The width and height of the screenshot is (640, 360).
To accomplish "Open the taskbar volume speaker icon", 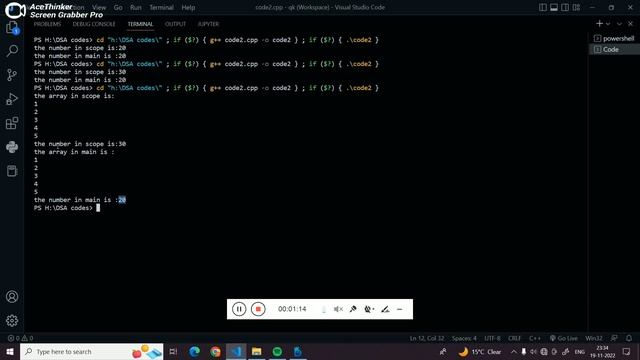I will [x=533, y=351].
